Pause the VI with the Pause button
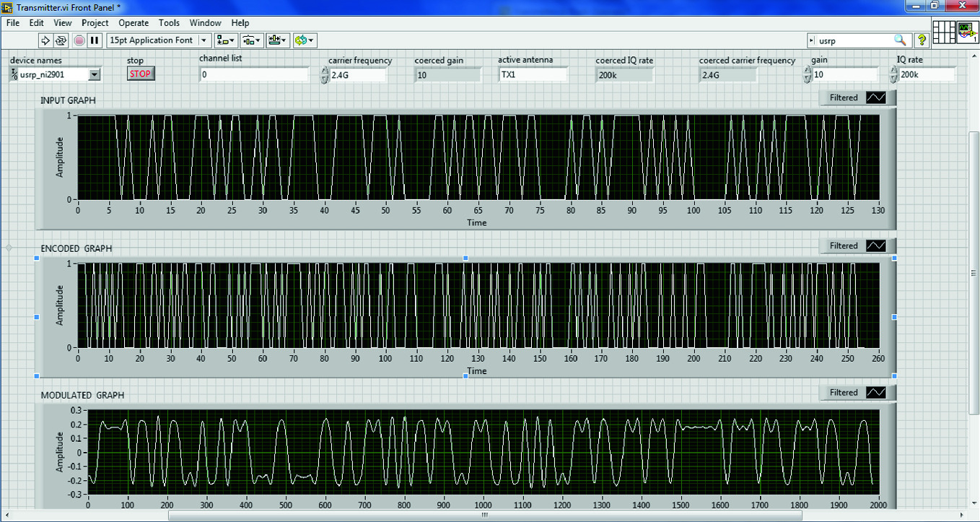980x522 pixels. tap(95, 40)
